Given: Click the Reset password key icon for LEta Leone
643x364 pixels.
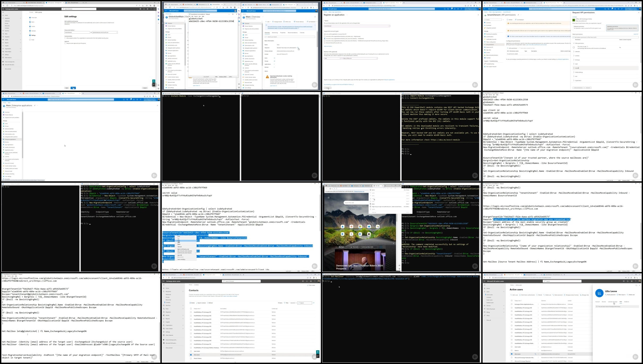Looking at the screenshot, I should tap(606, 295).
